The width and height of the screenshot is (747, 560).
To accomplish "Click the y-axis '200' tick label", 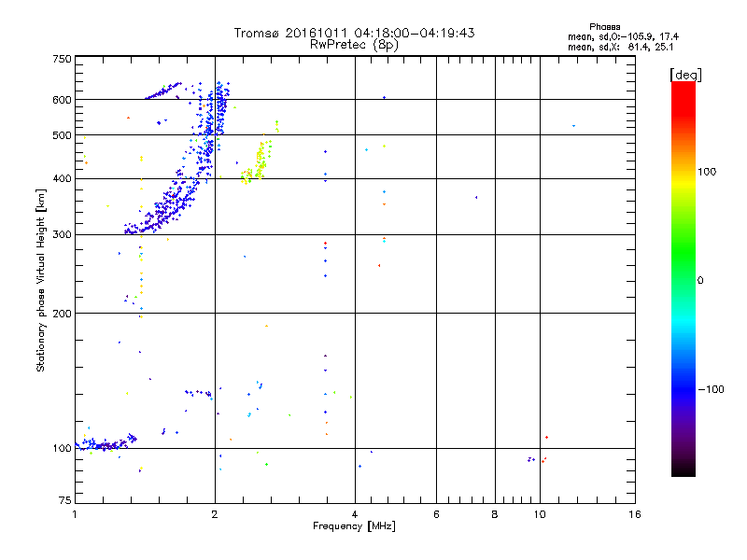I will point(62,314).
